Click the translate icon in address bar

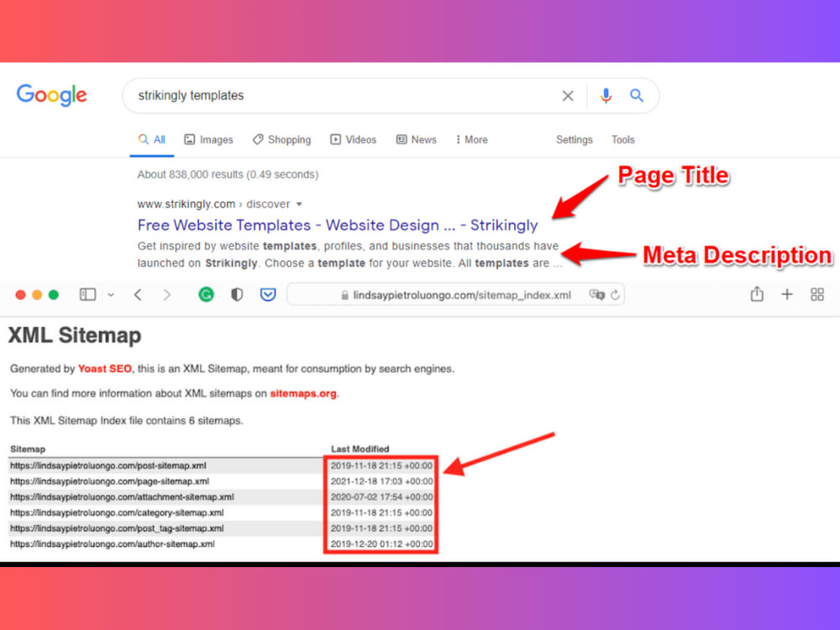pyautogui.click(x=596, y=295)
